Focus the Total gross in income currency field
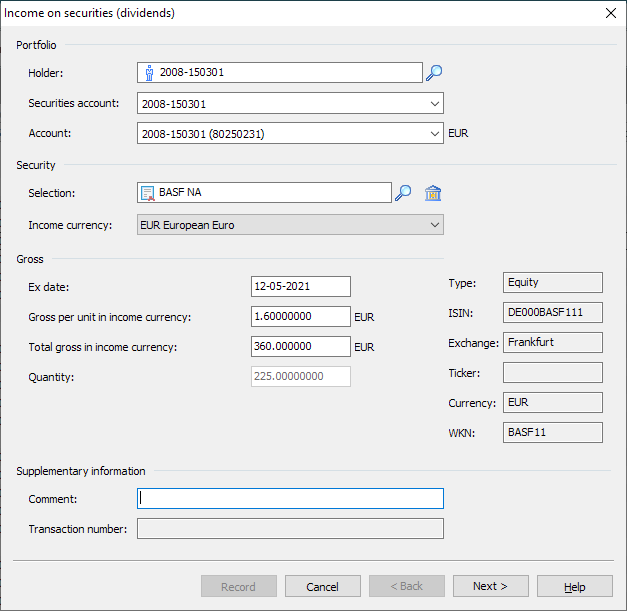 [x=300, y=347]
